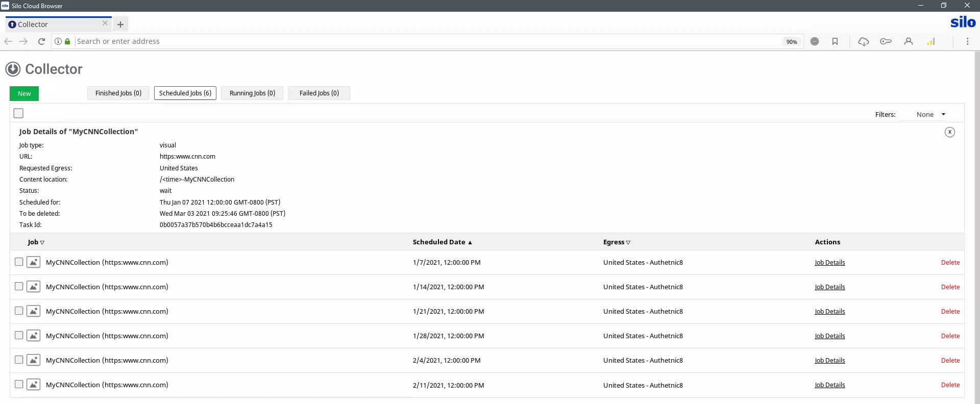Delete the 1/28/2021 scheduled job
The width and height of the screenshot is (980, 404).
(x=950, y=336)
